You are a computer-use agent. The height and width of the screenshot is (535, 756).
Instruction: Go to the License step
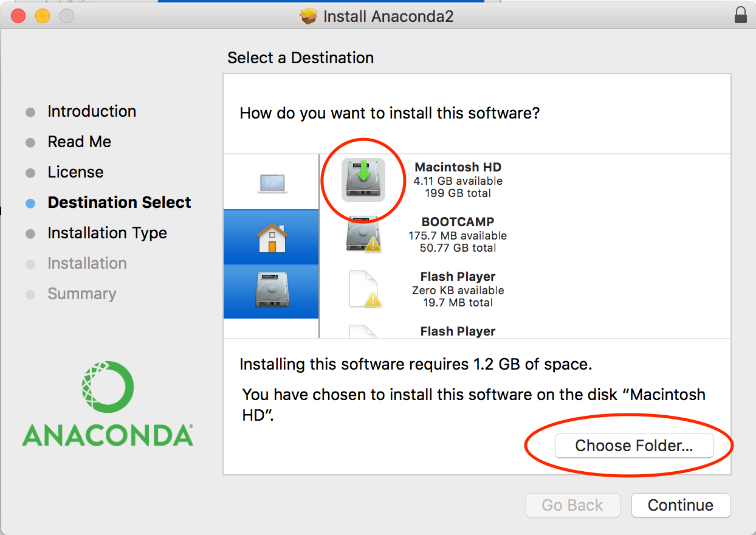(x=75, y=172)
